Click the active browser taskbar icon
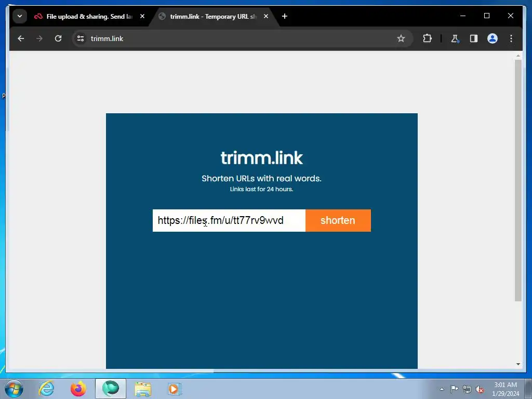532x399 pixels. (x=111, y=389)
